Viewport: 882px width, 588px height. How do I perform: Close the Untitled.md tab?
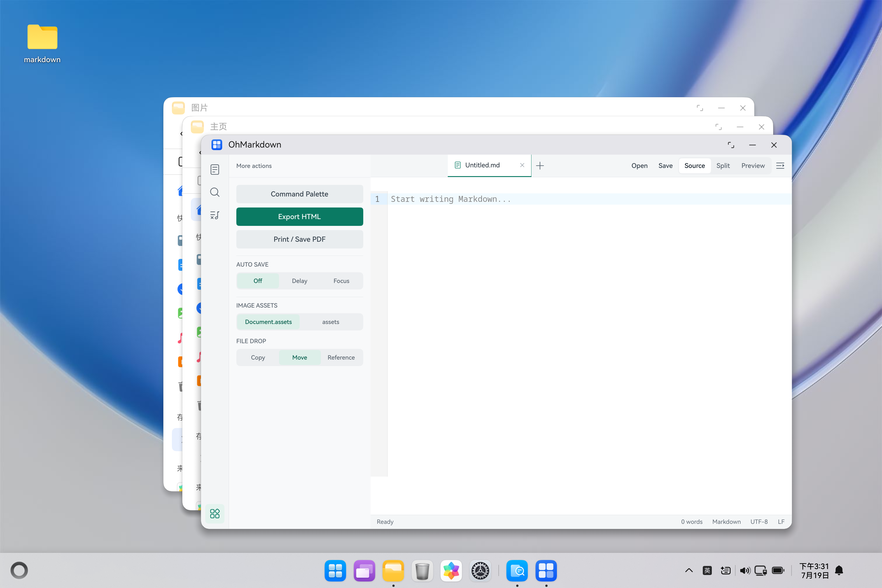tap(522, 165)
